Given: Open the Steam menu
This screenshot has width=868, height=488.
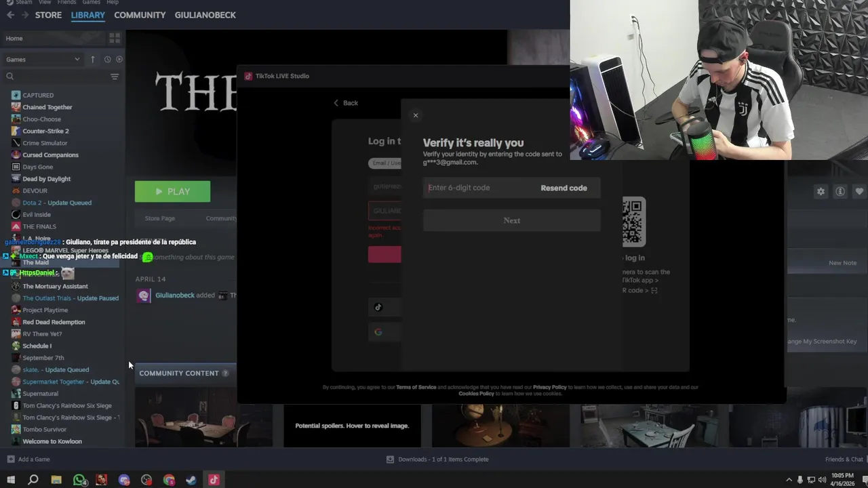Looking at the screenshot, I should [x=24, y=2].
